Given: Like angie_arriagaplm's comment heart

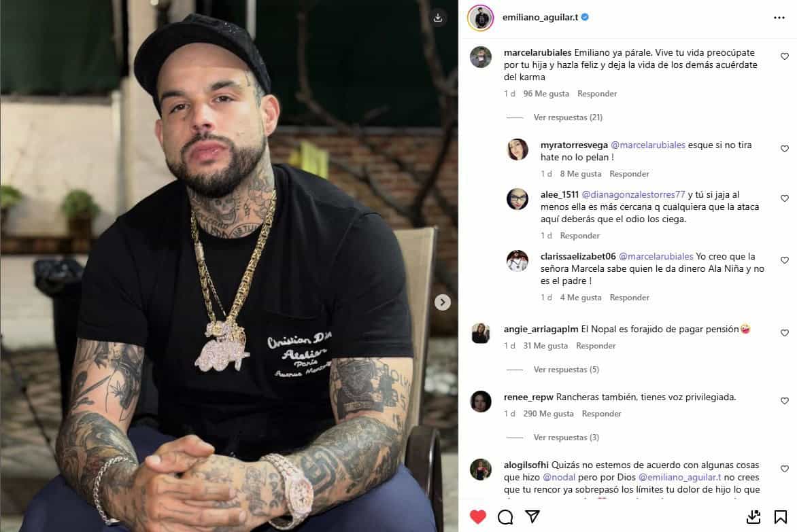Looking at the screenshot, I should [x=784, y=333].
